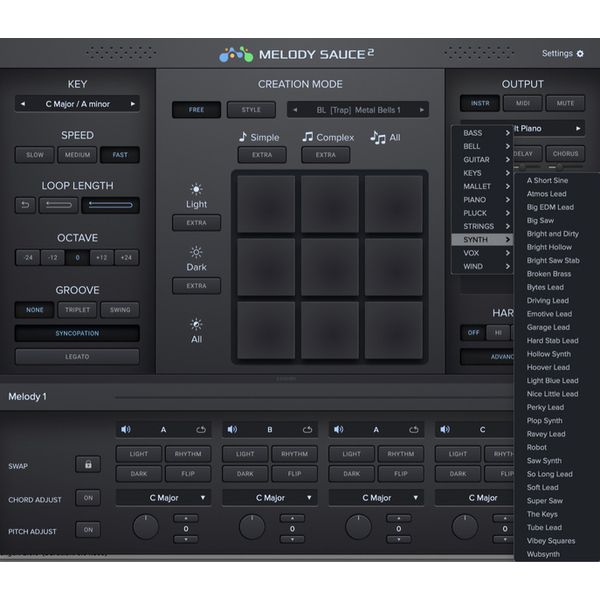Select MIDI output button
The image size is (600, 600).
coord(523,103)
